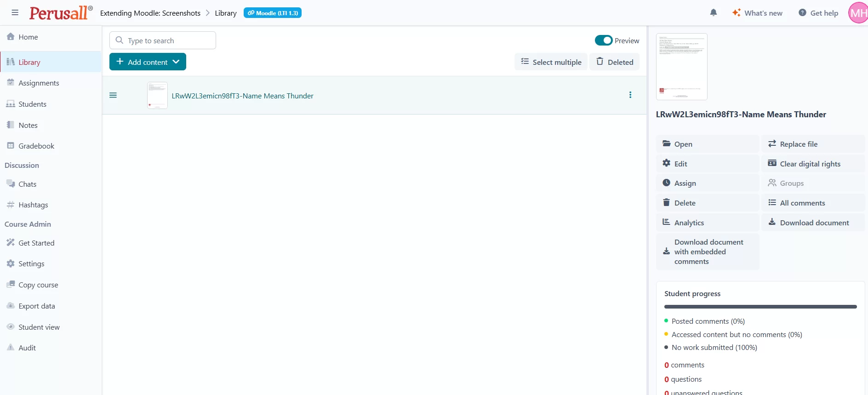Screen dimensions: 868x395
Task: Open the MH user avatar menu
Action: click(858, 13)
